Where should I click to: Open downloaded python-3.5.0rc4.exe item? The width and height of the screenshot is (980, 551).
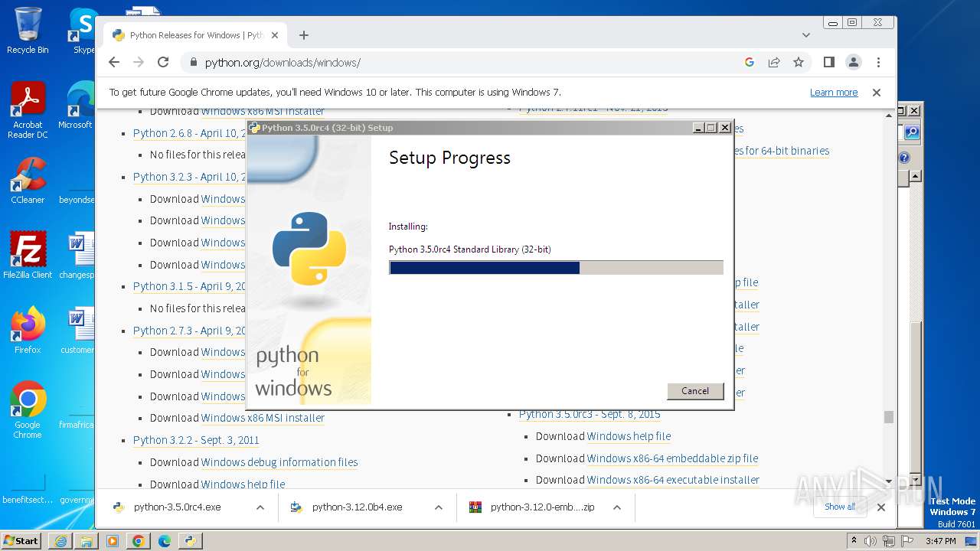tap(177, 507)
